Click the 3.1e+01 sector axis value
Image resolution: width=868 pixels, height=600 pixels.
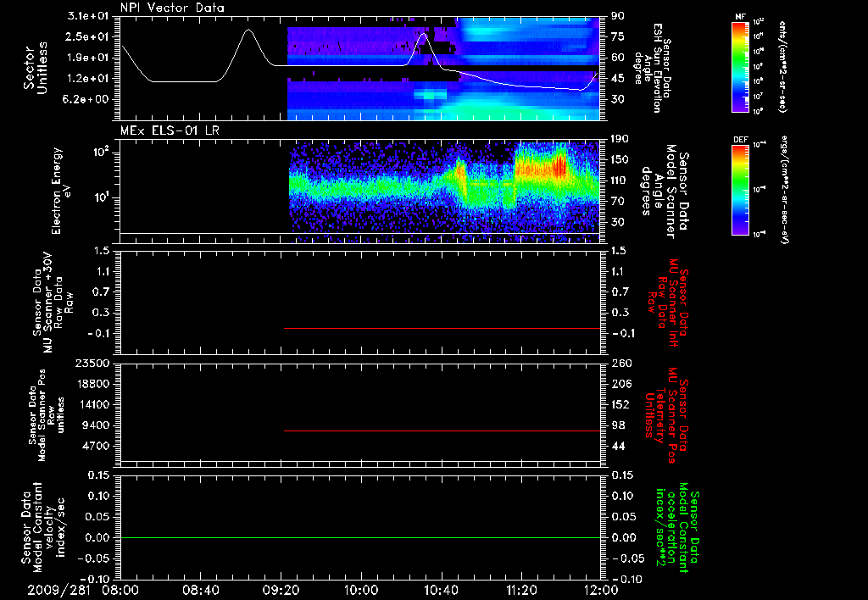click(x=88, y=16)
